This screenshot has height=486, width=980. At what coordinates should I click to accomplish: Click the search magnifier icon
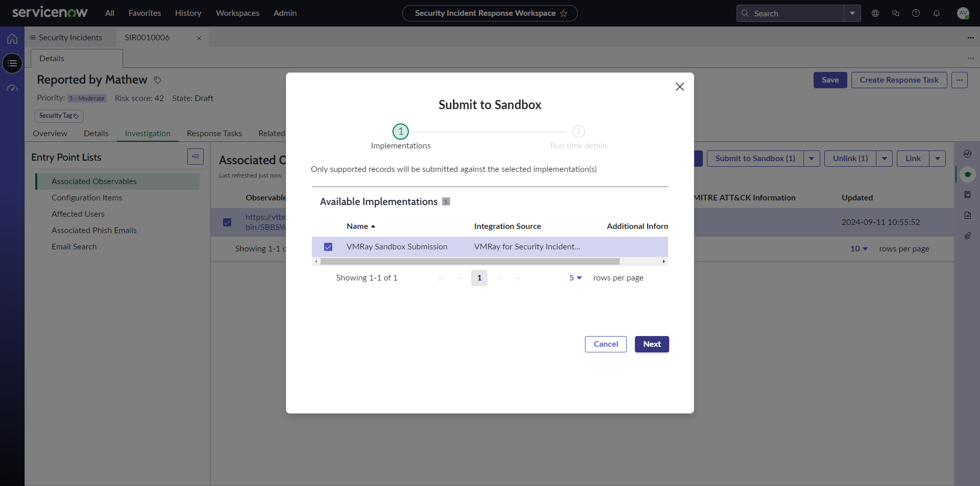click(745, 13)
